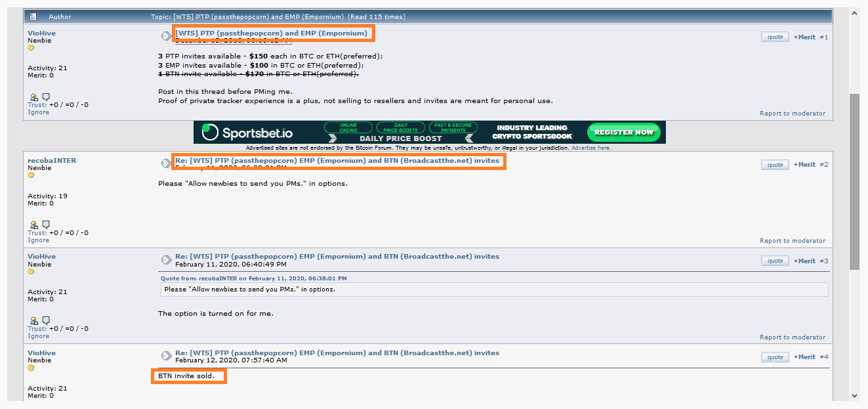Click 'Activity: 19' under recobaINTER
This screenshot has width=868, height=409.
coord(47,196)
